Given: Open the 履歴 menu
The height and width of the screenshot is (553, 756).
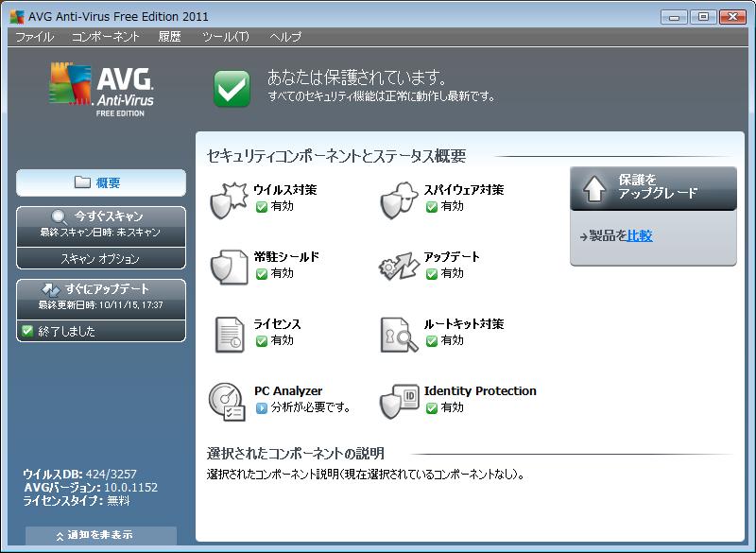Looking at the screenshot, I should [170, 37].
